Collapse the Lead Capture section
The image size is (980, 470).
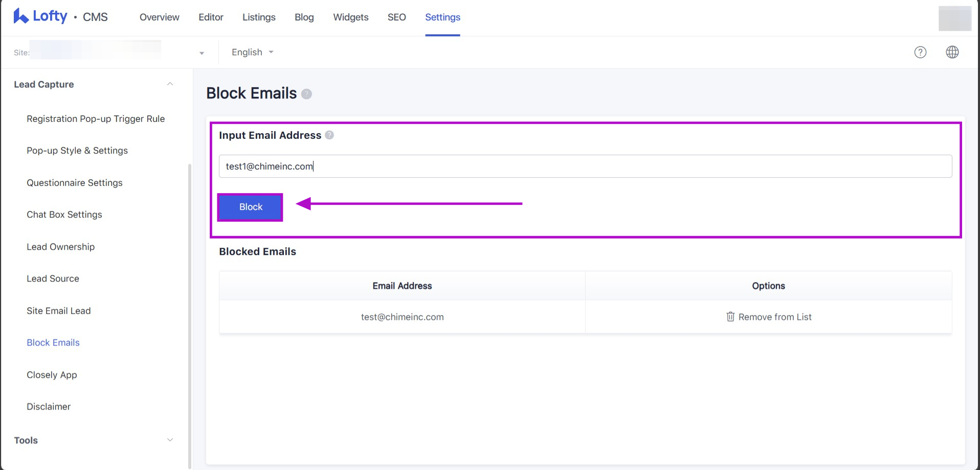pyautogui.click(x=170, y=84)
